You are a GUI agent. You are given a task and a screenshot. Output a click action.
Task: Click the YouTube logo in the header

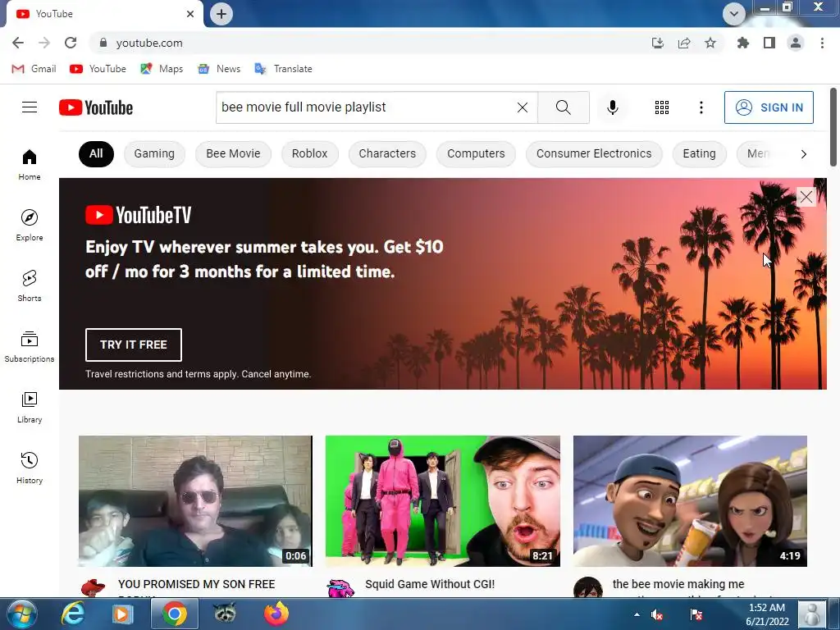click(96, 107)
